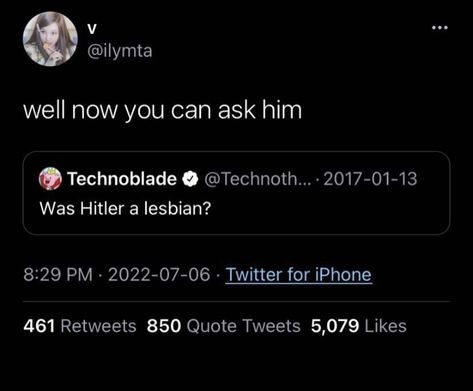View the 5,079 Likes list
473x391 pixels.
point(359,326)
